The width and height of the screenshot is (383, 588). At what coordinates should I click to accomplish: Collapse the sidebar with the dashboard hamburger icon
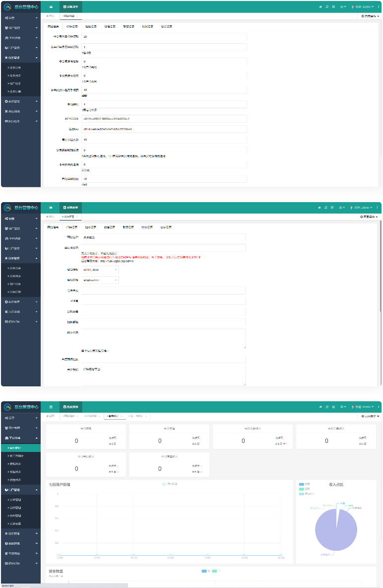point(51,407)
